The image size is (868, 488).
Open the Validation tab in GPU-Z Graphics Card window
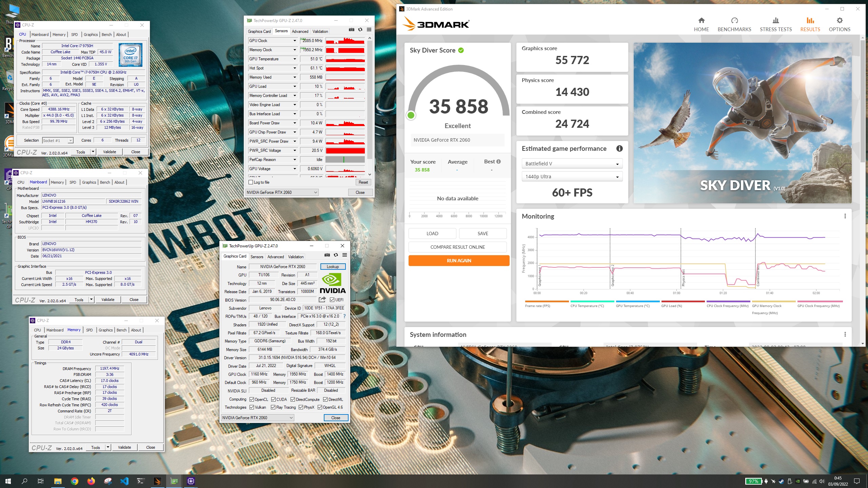pos(296,257)
